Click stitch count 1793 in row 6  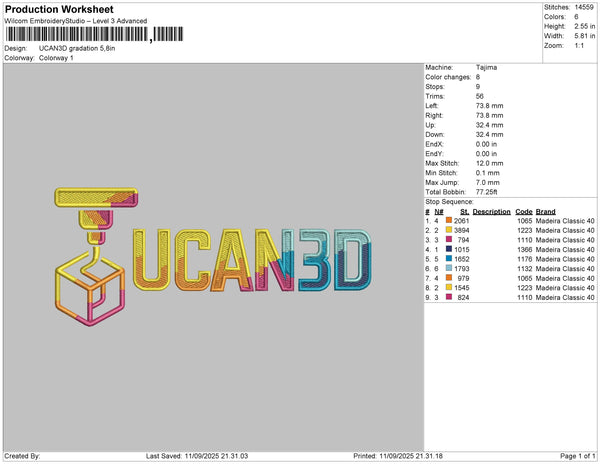click(x=461, y=269)
